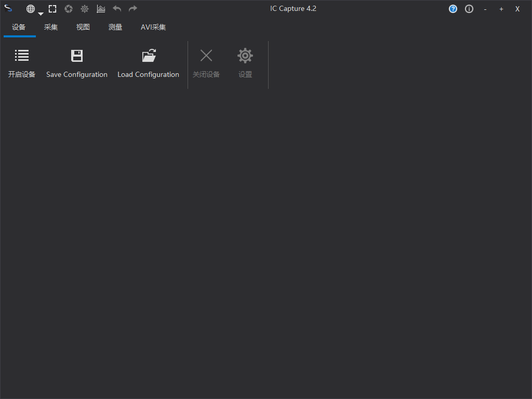Image resolution: width=532 pixels, height=399 pixels.
Task: Open the 设置 gear icon in ribbon
Action: [245, 56]
